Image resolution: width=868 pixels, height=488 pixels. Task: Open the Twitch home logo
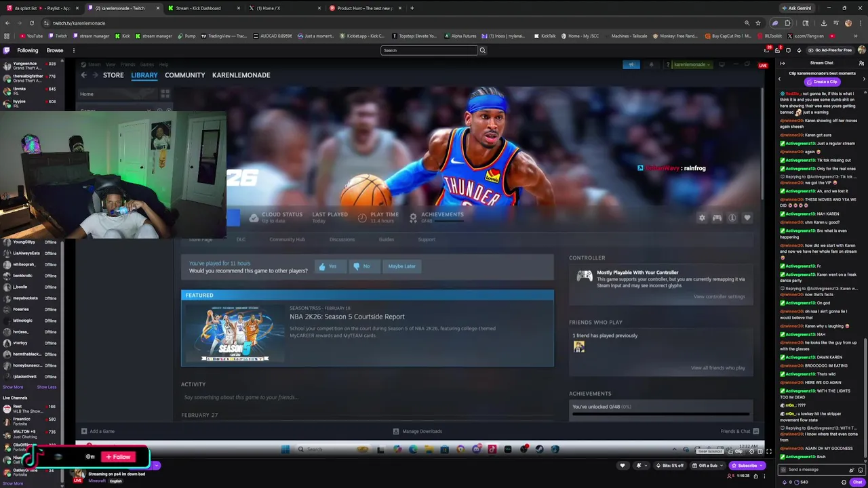pos(6,50)
